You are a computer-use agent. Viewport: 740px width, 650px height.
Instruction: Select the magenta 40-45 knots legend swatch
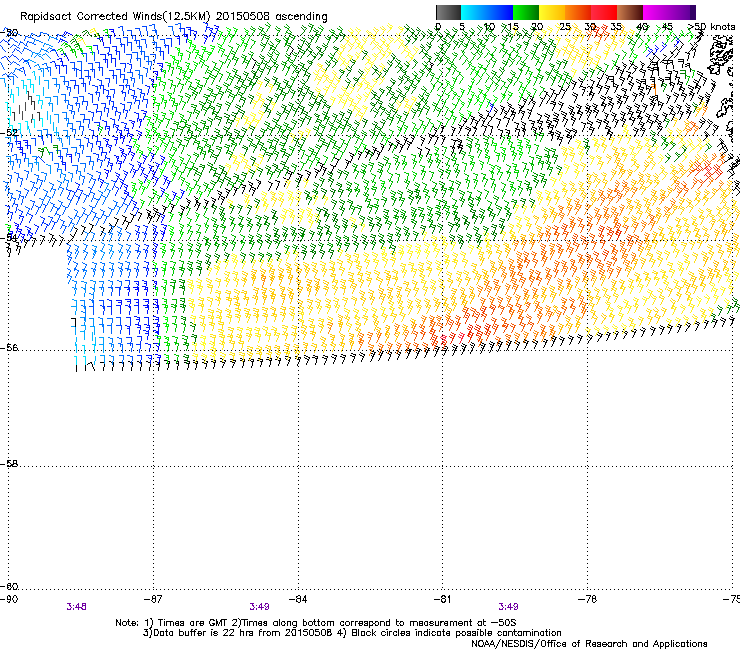tap(656, 12)
